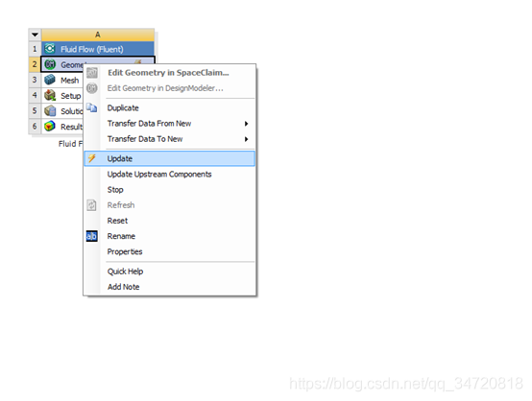
Task: Click the Results cell icon
Action: 50,126
